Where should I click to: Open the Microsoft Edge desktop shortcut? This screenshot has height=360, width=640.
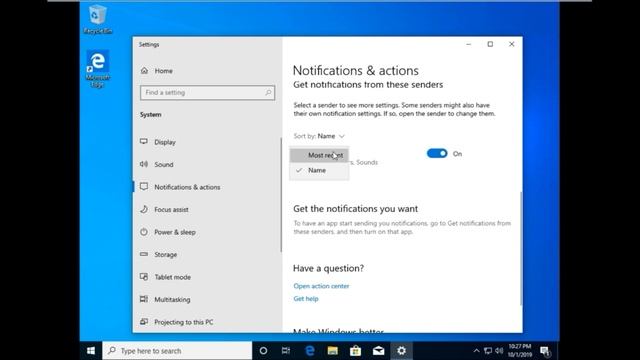(x=98, y=69)
